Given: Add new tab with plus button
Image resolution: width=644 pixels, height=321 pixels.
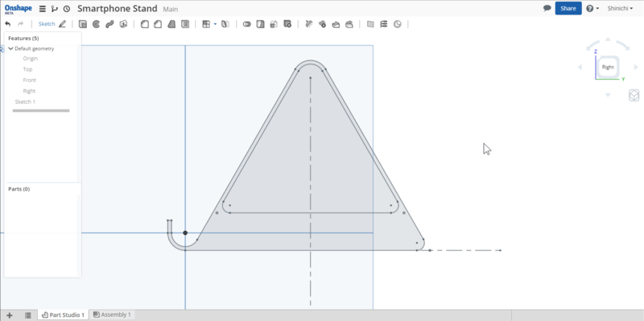Looking at the screenshot, I should click(10, 315).
